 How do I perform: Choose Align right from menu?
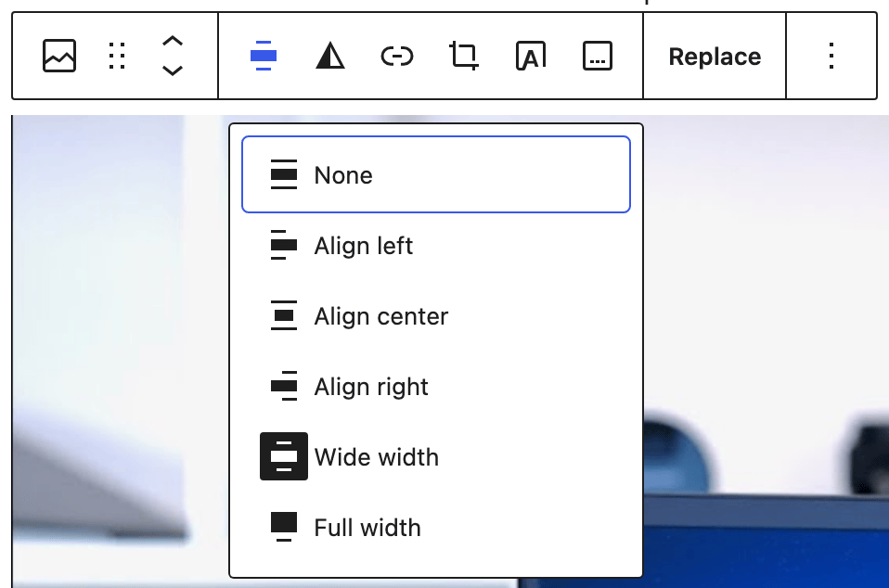pos(436,387)
